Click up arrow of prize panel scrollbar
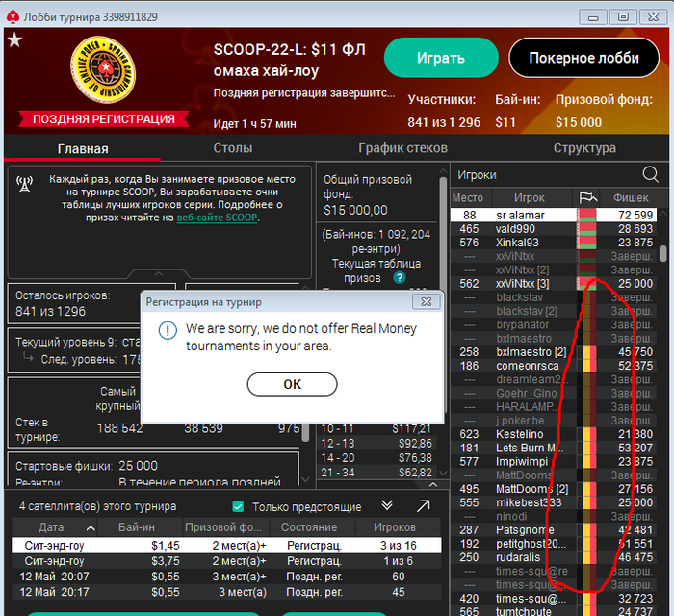The height and width of the screenshot is (616, 674). (x=443, y=172)
